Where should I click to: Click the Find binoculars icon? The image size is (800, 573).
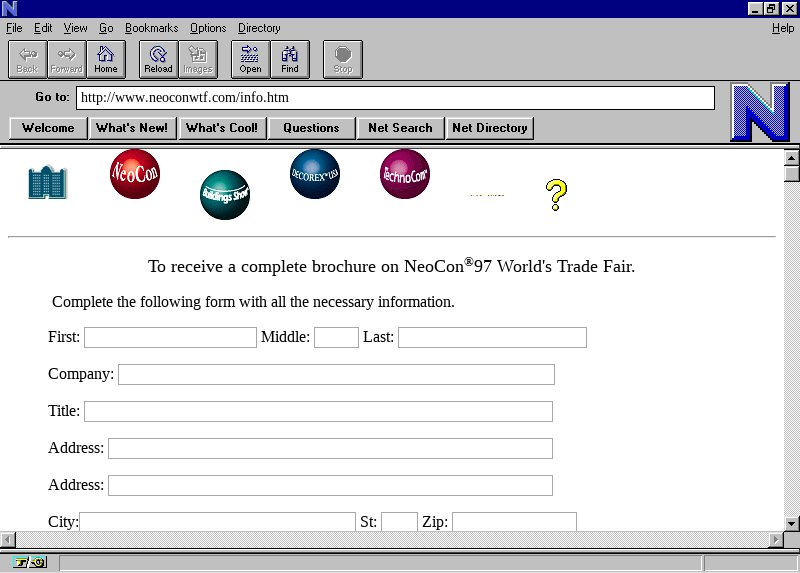point(290,59)
